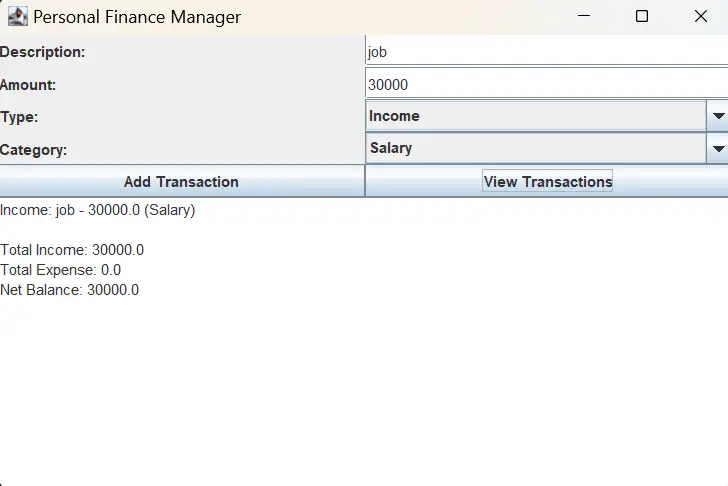
Task: Click the Category label
Action: coord(33,150)
